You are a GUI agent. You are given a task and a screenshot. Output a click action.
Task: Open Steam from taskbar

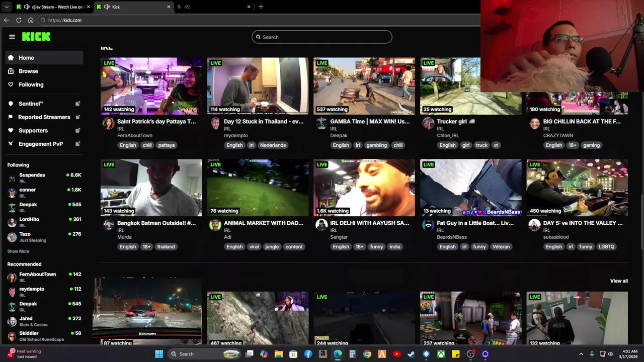[411, 354]
